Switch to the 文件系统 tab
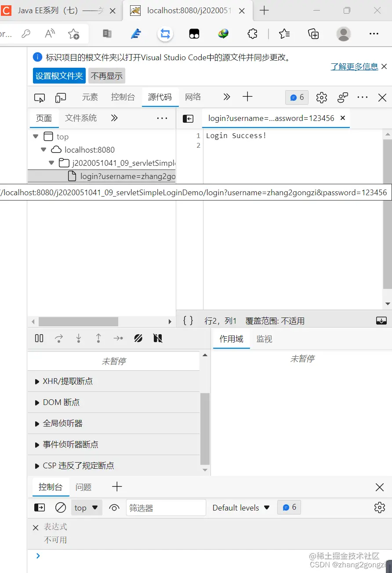392x573 pixels. pos(81,118)
